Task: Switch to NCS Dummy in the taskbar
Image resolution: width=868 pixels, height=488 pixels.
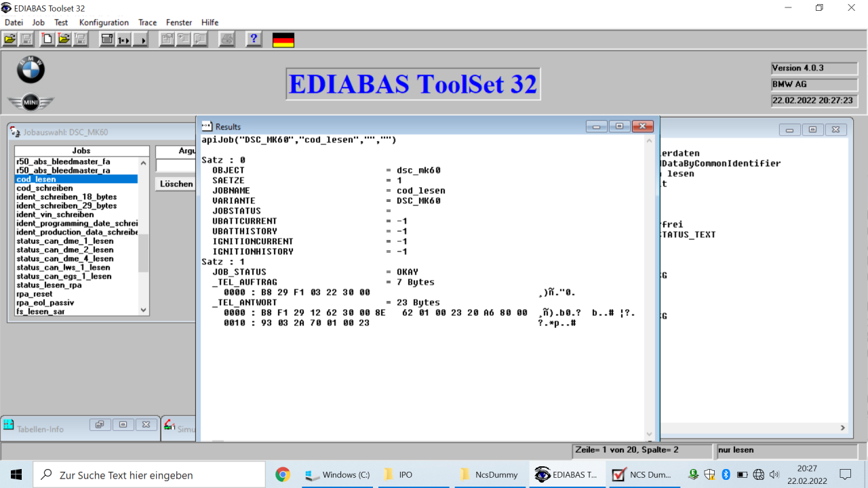Action: (642, 474)
